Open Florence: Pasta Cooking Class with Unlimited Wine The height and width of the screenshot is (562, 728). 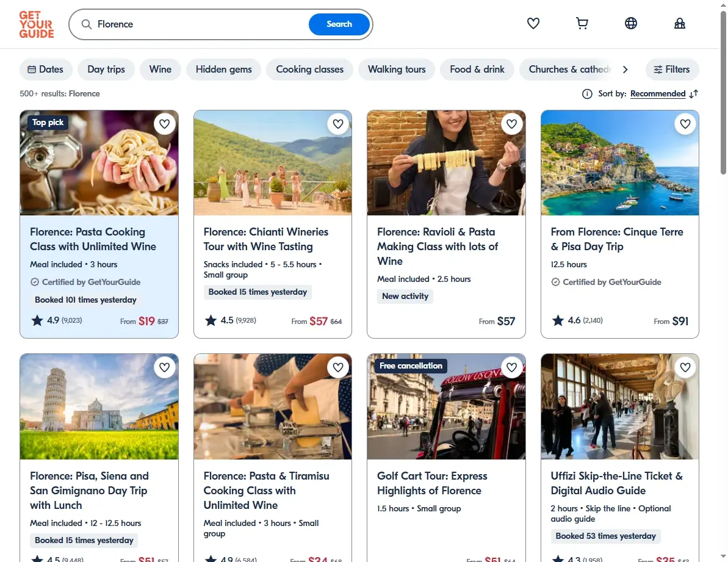click(x=93, y=239)
